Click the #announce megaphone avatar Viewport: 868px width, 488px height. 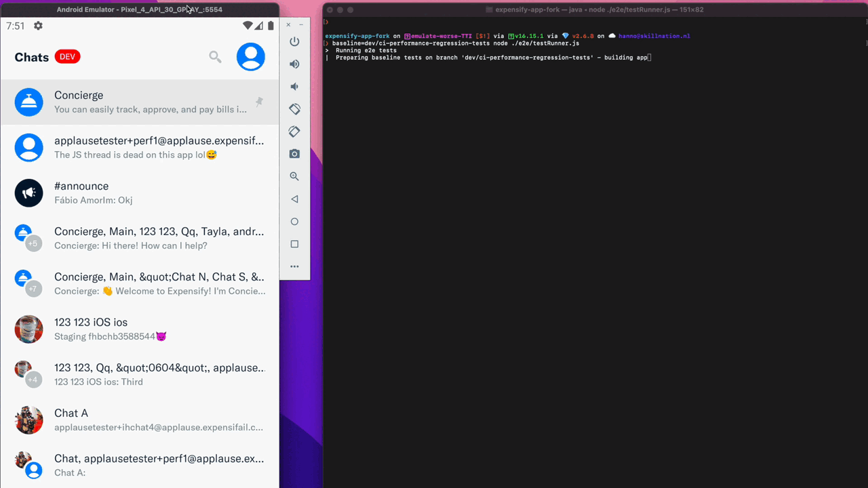tap(29, 193)
